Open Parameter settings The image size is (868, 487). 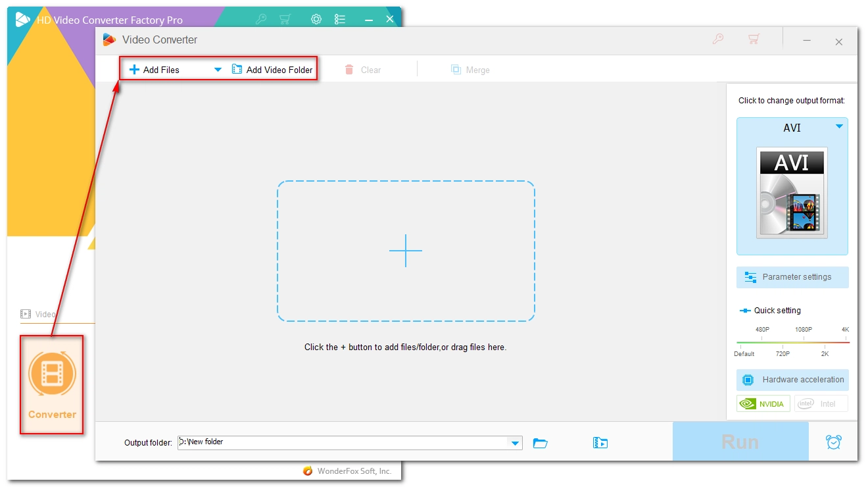click(792, 277)
